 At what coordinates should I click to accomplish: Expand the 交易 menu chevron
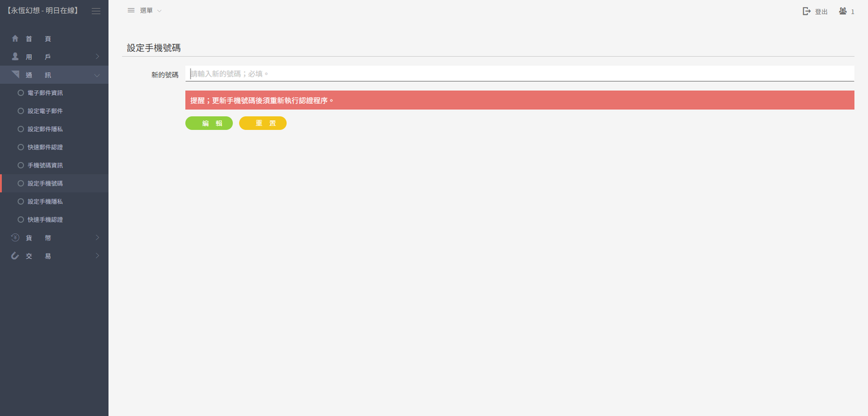(98, 255)
